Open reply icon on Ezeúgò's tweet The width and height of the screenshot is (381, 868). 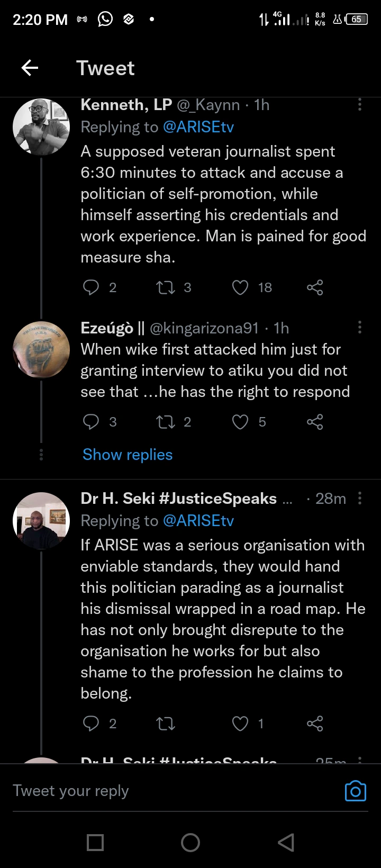tap(91, 422)
